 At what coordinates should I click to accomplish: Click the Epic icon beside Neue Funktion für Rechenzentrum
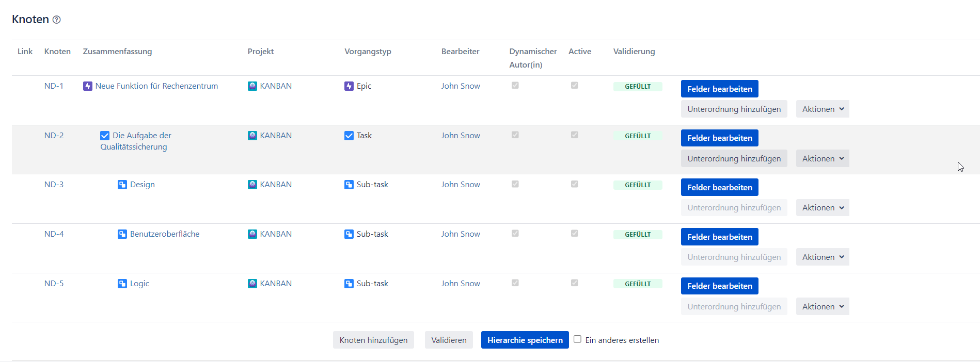(x=88, y=86)
